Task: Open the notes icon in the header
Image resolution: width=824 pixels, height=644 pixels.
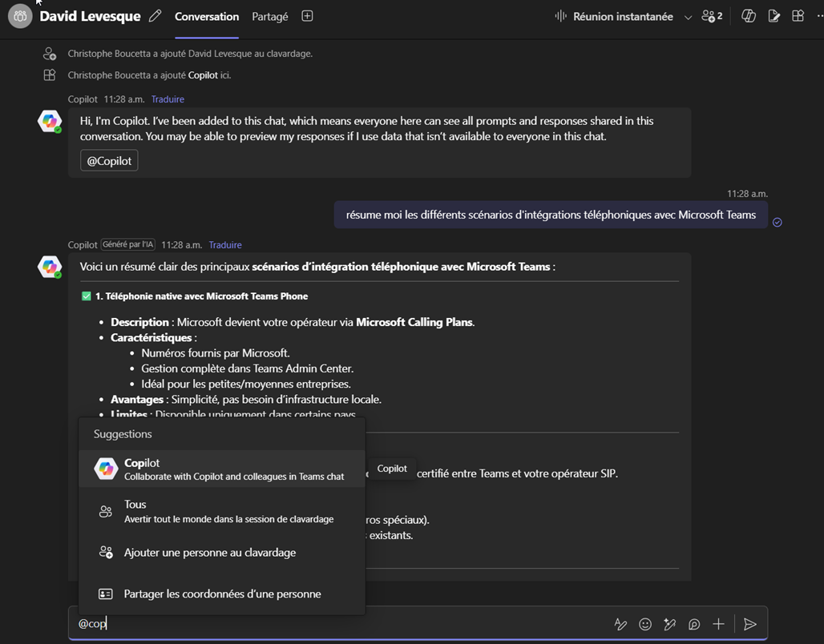Action: point(774,16)
